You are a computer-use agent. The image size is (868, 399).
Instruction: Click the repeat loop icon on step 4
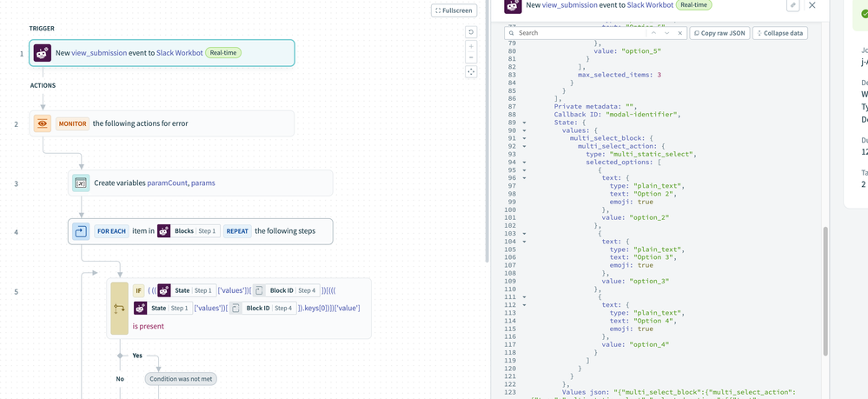(81, 231)
